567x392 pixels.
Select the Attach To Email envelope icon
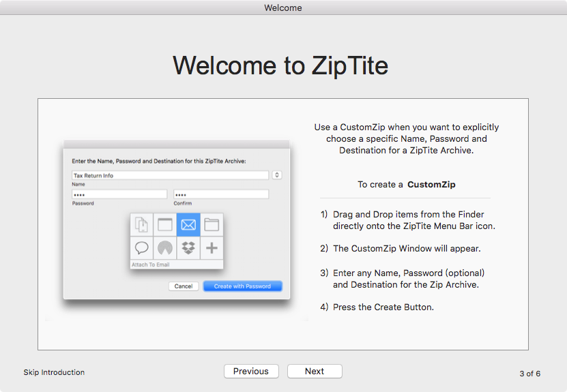[x=188, y=225]
